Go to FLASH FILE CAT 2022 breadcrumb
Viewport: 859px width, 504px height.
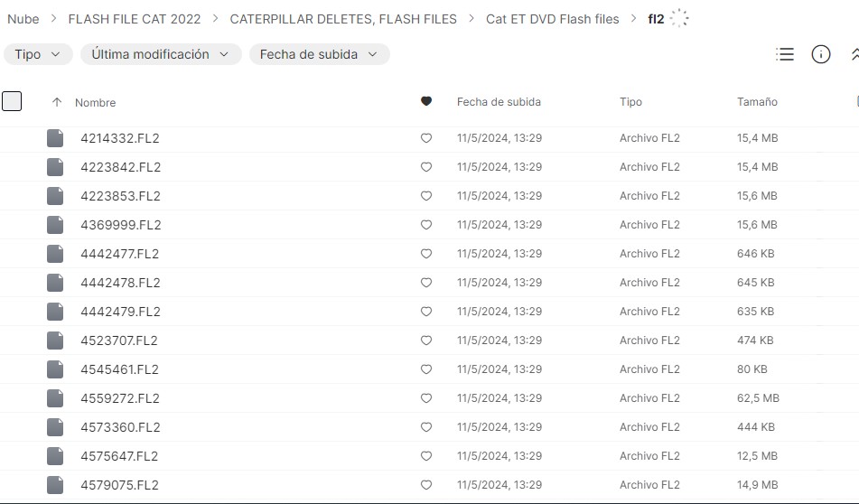(135, 19)
